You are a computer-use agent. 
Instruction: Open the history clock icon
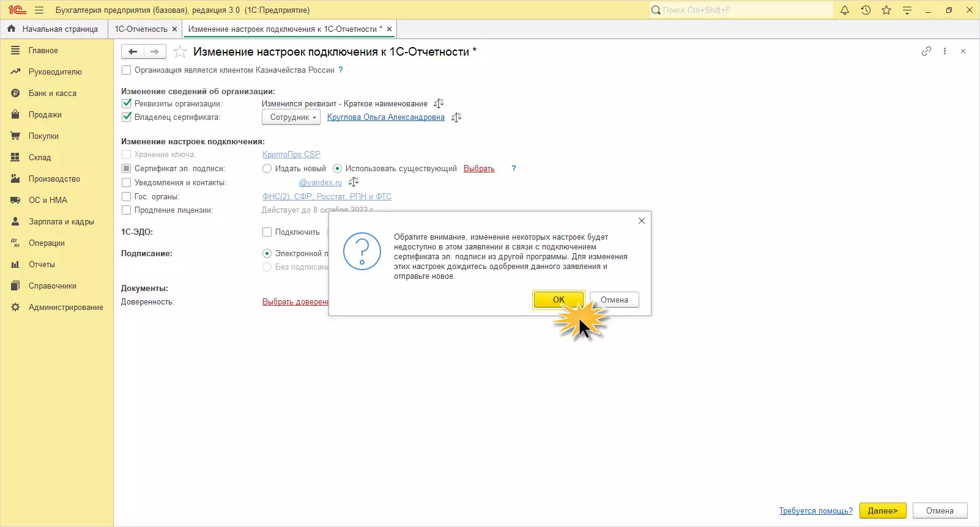coord(866,10)
